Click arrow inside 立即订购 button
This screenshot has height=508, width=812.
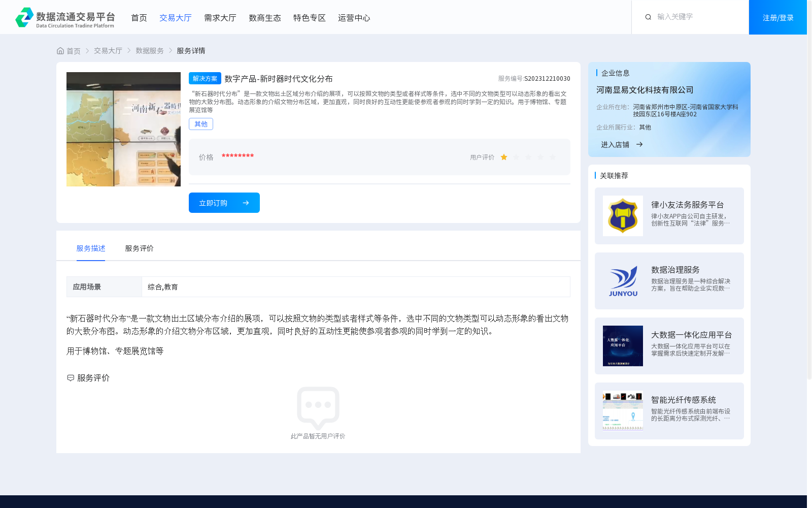[246, 203]
